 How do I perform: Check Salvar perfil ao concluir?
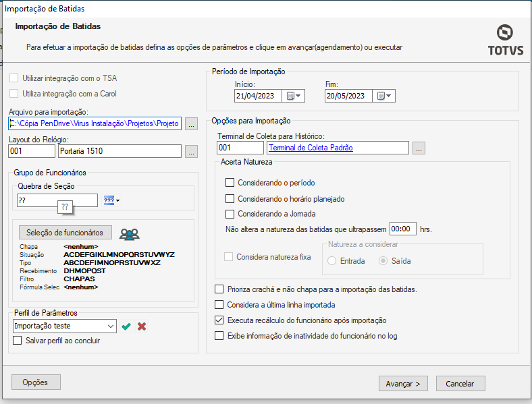coord(18,341)
